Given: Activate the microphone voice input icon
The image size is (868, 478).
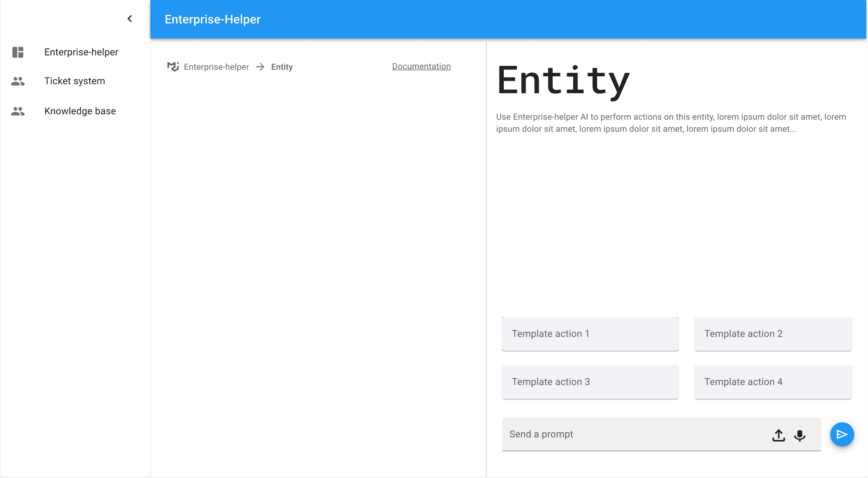Looking at the screenshot, I should pyautogui.click(x=800, y=435).
